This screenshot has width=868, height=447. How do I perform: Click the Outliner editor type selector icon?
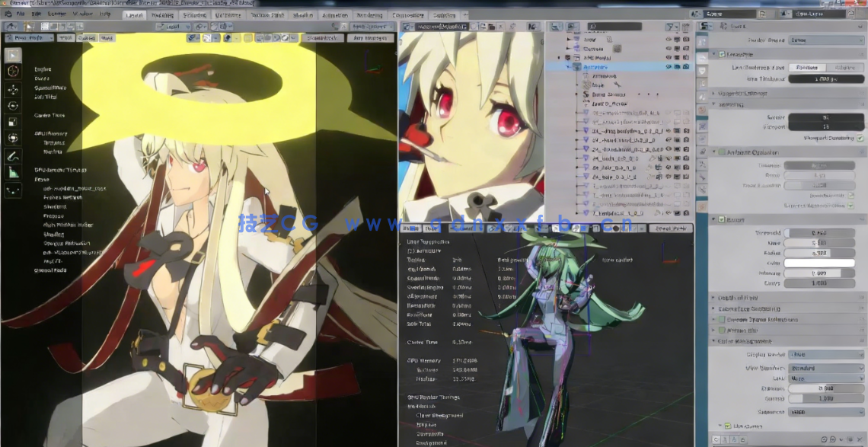tap(556, 25)
